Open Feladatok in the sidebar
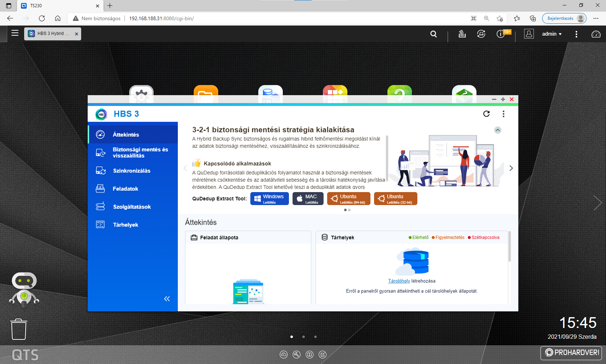This screenshot has width=606, height=364. pos(133,188)
